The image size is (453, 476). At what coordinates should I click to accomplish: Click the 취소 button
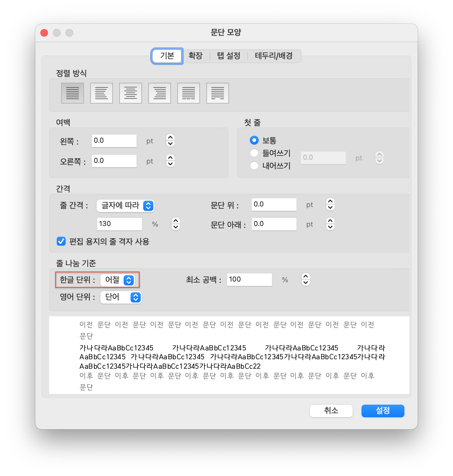pos(331,411)
